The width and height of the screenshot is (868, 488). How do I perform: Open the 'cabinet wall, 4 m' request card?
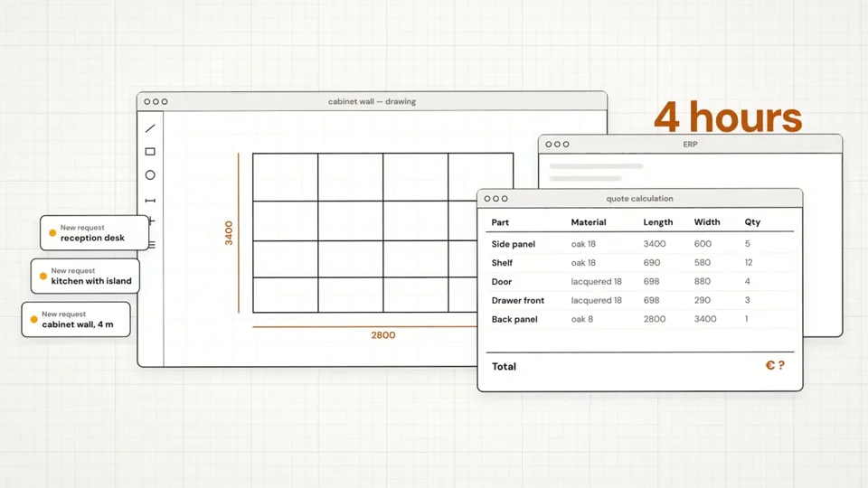[76, 319]
